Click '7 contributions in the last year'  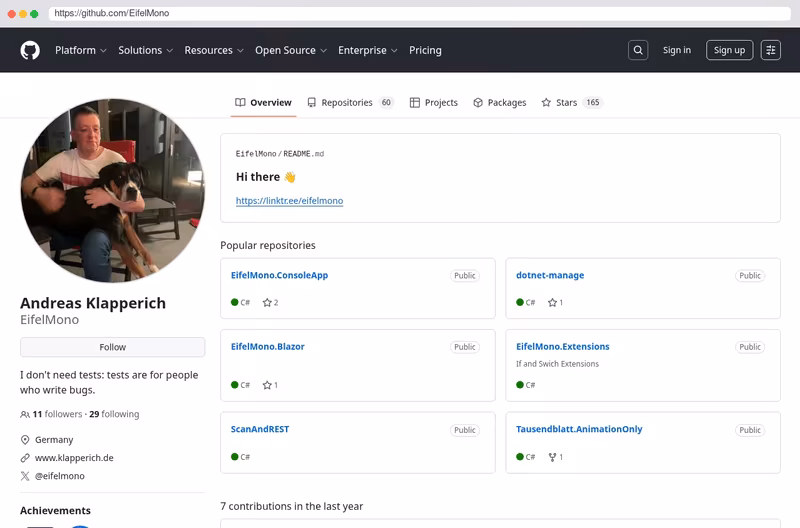tap(291, 507)
